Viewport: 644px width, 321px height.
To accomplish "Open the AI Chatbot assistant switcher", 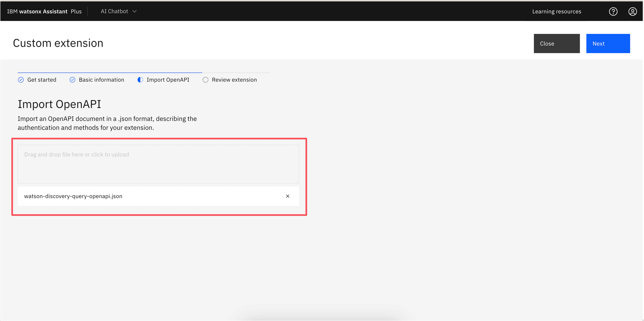I will click(x=114, y=11).
